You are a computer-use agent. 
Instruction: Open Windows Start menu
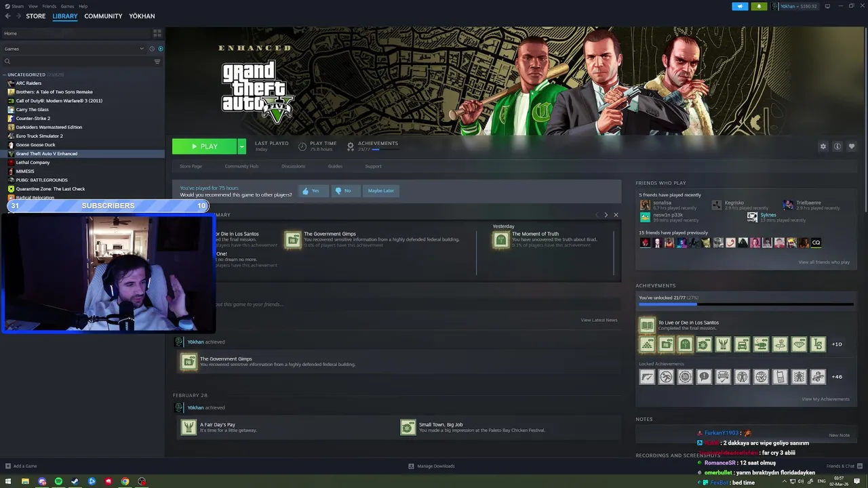(x=8, y=481)
